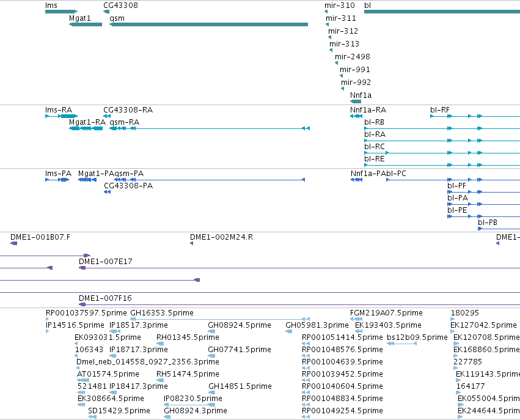Select the Mgat1 gene feature
This screenshot has width=520, height=420.
(x=86, y=24)
